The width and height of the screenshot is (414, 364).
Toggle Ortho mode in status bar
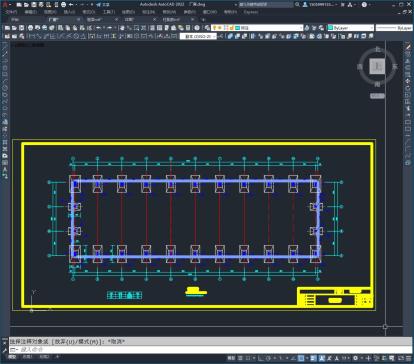(x=261, y=358)
